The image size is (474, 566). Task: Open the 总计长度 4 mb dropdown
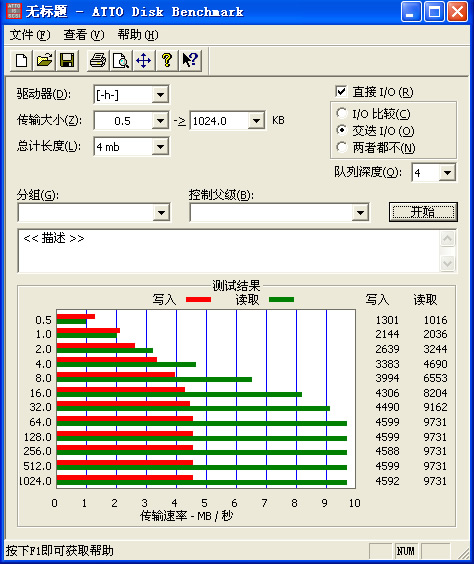coord(160,147)
